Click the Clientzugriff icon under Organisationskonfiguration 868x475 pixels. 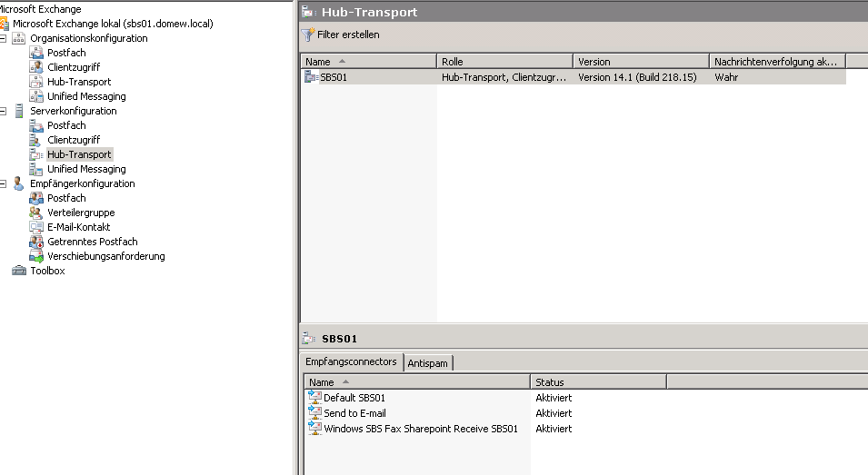tap(36, 67)
